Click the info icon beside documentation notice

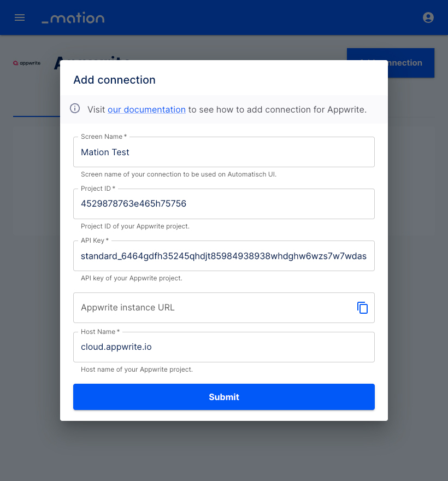click(75, 108)
